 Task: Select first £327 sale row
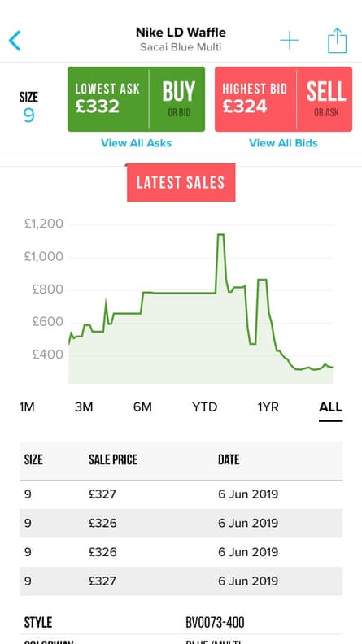(181, 494)
